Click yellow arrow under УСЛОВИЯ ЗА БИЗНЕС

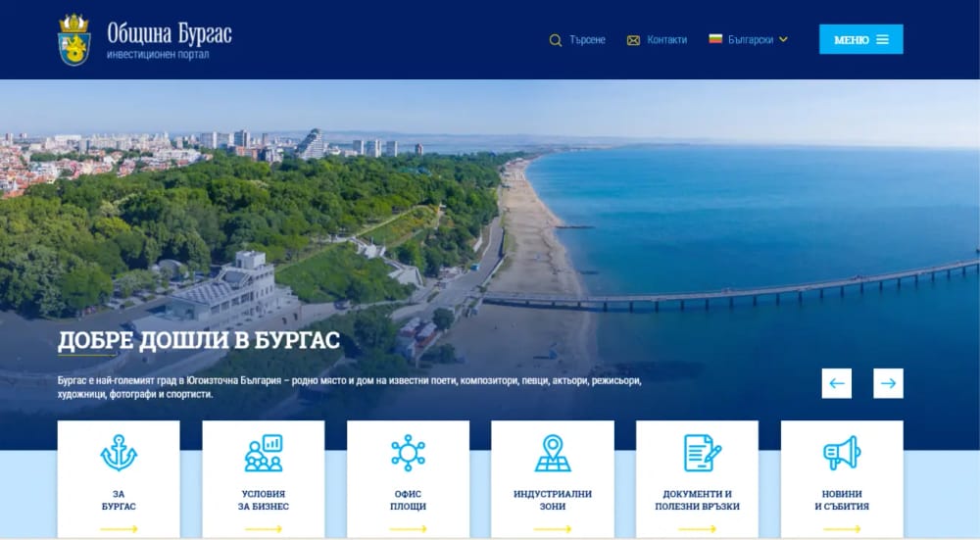263,529
